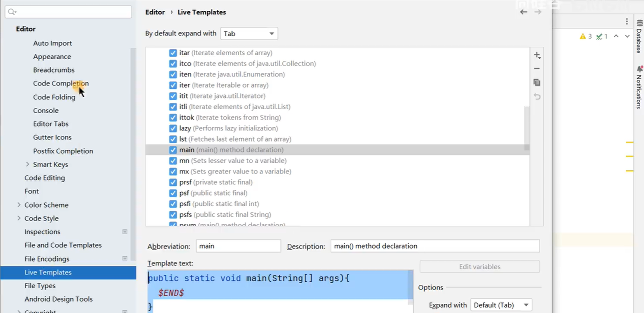The image size is (644, 313).
Task: Click the remove template minus icon
Action: 537,68
